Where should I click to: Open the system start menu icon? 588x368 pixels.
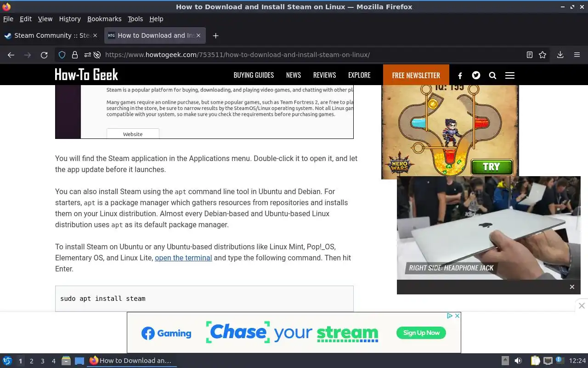(x=7, y=361)
